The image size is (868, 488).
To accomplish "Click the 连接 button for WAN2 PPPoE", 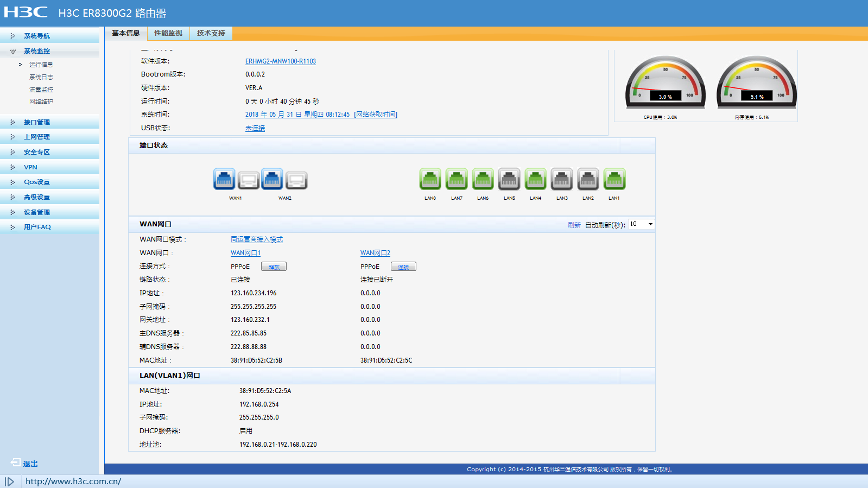I will tap(403, 267).
